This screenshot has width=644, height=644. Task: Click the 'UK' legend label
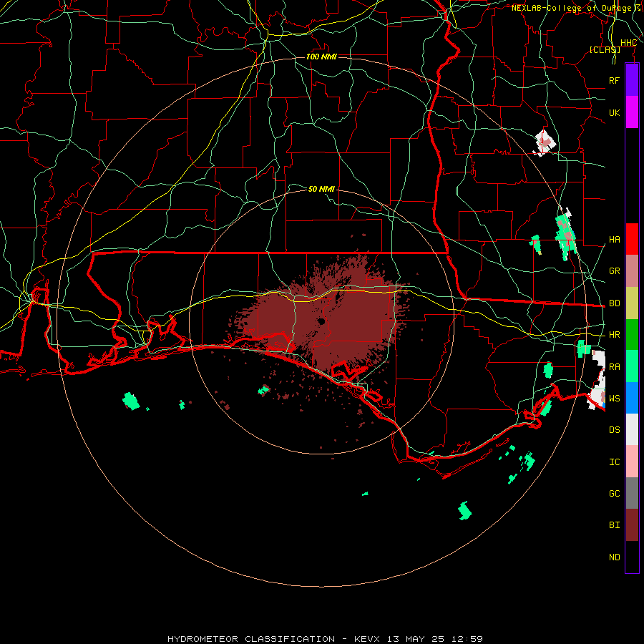(614, 112)
